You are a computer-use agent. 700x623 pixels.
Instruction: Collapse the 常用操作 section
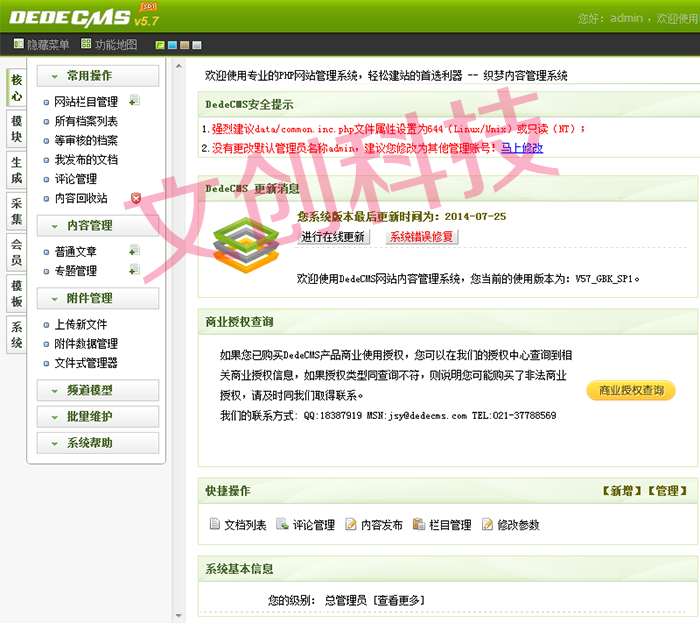coord(98,76)
